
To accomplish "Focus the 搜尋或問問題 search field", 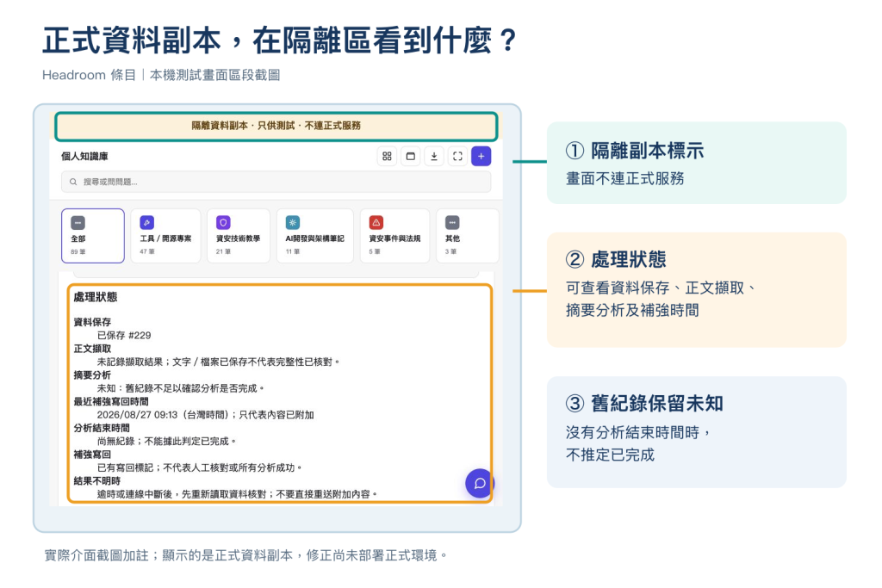I will [276, 183].
